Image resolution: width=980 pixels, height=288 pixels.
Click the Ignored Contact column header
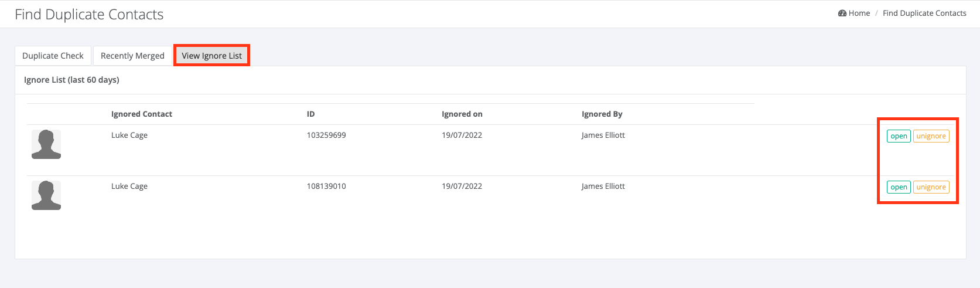(142, 114)
